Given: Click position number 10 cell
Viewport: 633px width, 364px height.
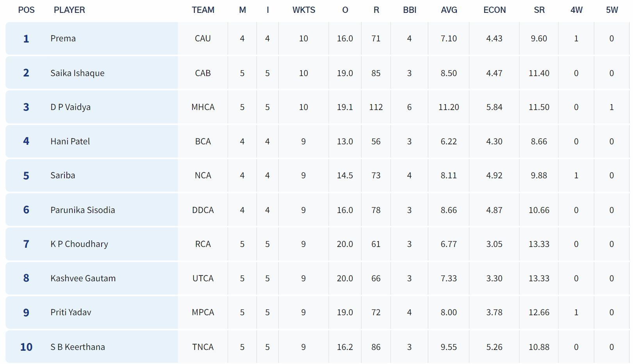Looking at the screenshot, I should pos(26,347).
